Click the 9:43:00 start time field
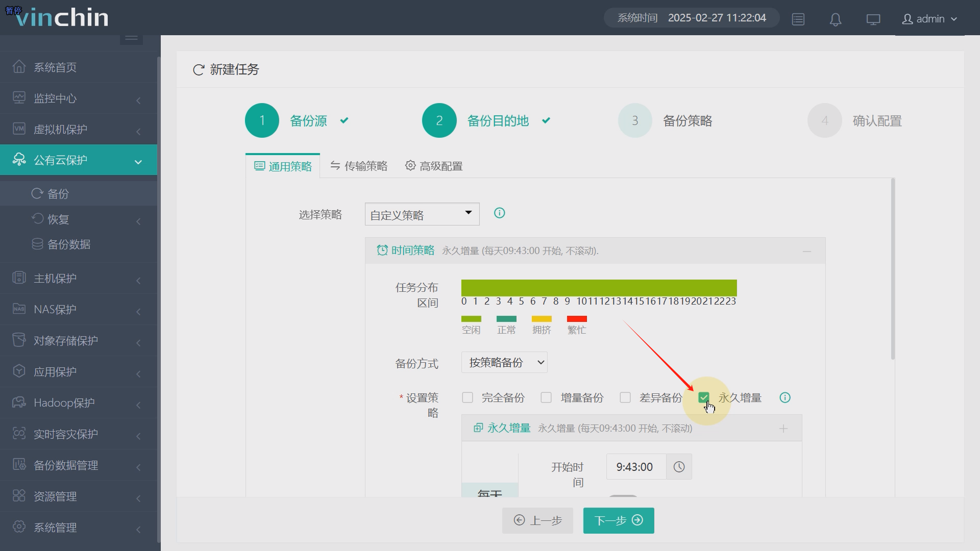The image size is (980, 551). point(635,467)
